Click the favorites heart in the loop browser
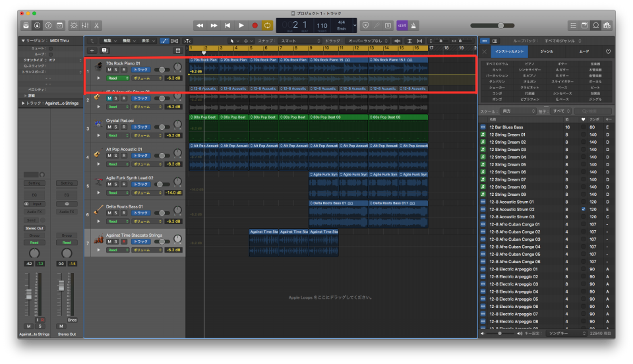633x364 pixels. pyautogui.click(x=608, y=51)
